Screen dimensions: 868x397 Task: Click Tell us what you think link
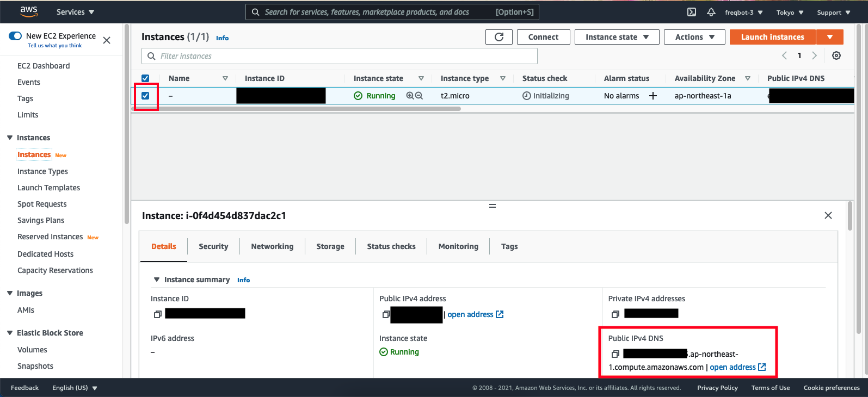[x=54, y=46]
